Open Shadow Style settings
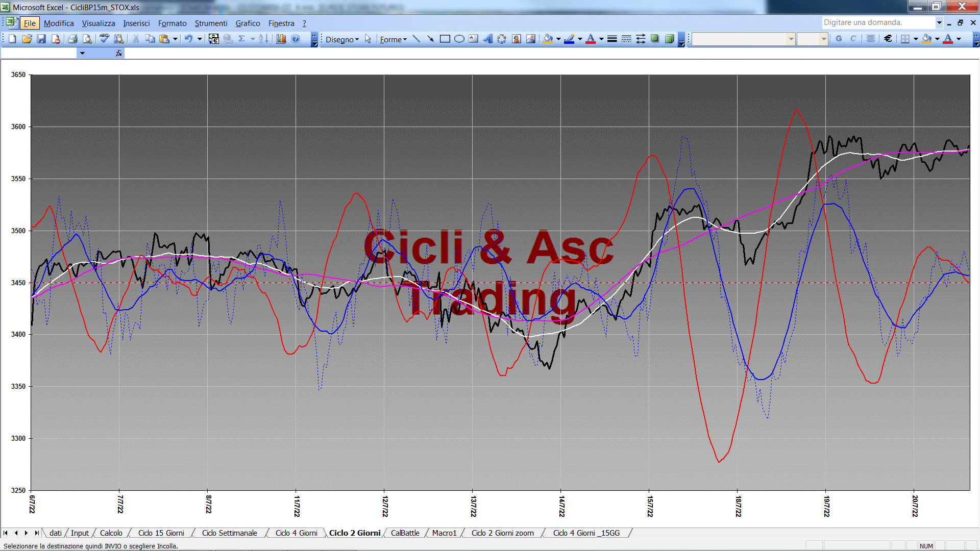 click(655, 39)
